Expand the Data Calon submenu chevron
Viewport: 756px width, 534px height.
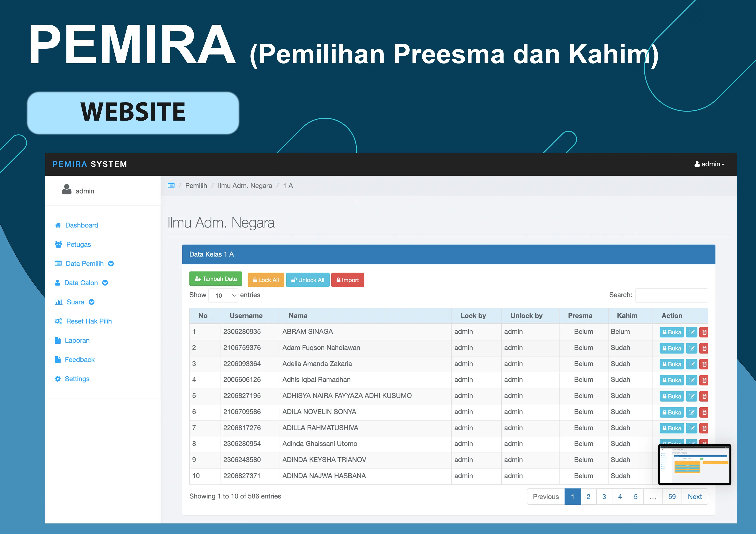105,283
